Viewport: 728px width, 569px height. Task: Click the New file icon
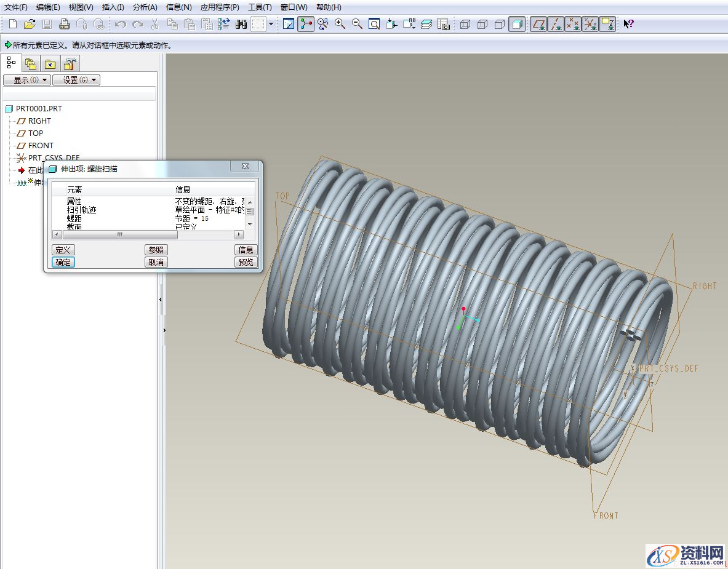12,24
